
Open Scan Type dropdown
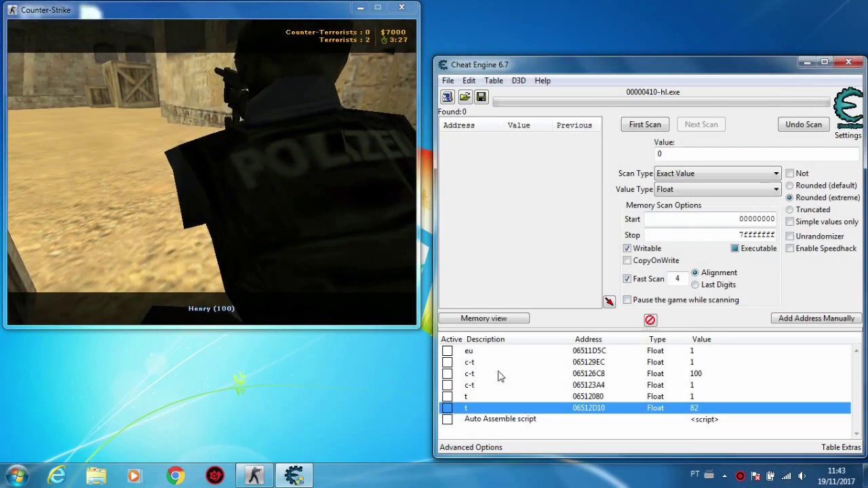pos(717,174)
